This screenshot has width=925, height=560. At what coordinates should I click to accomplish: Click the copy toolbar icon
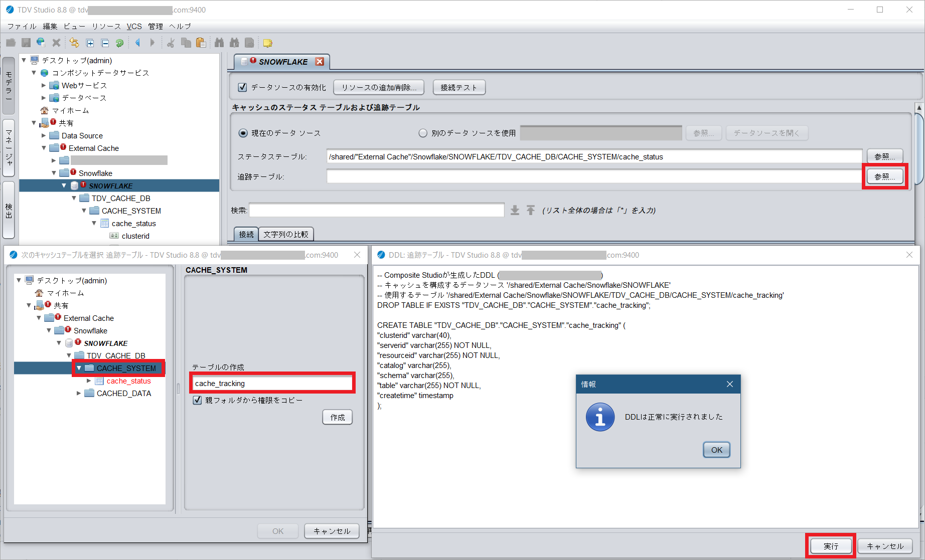[186, 43]
